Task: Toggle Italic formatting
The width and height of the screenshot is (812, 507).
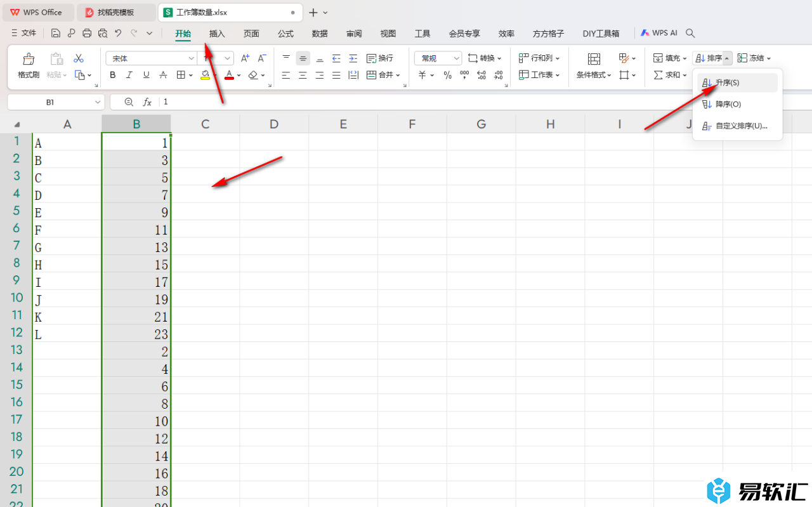Action: pyautogui.click(x=129, y=75)
